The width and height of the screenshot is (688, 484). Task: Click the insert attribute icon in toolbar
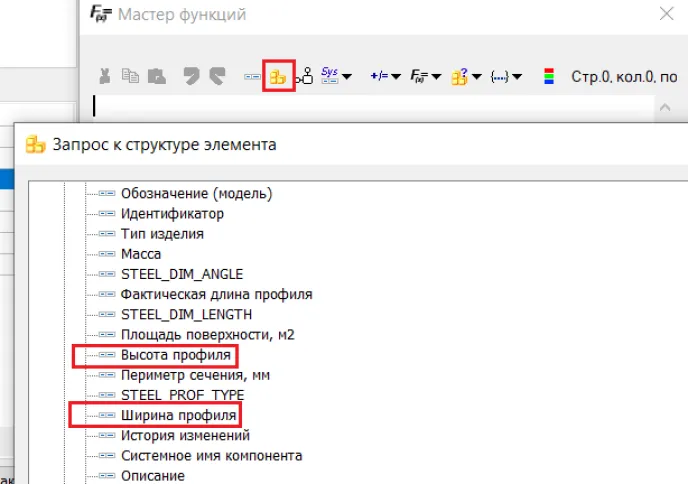[x=252, y=76]
